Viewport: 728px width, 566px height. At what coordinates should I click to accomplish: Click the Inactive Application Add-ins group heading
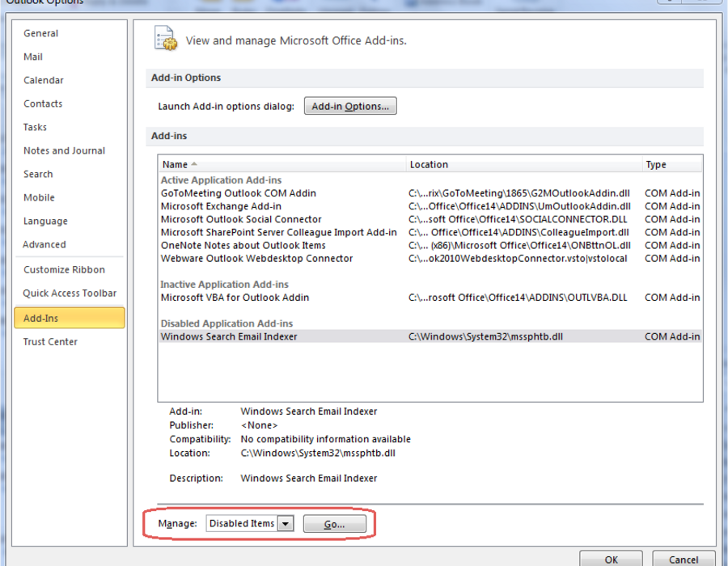point(224,285)
